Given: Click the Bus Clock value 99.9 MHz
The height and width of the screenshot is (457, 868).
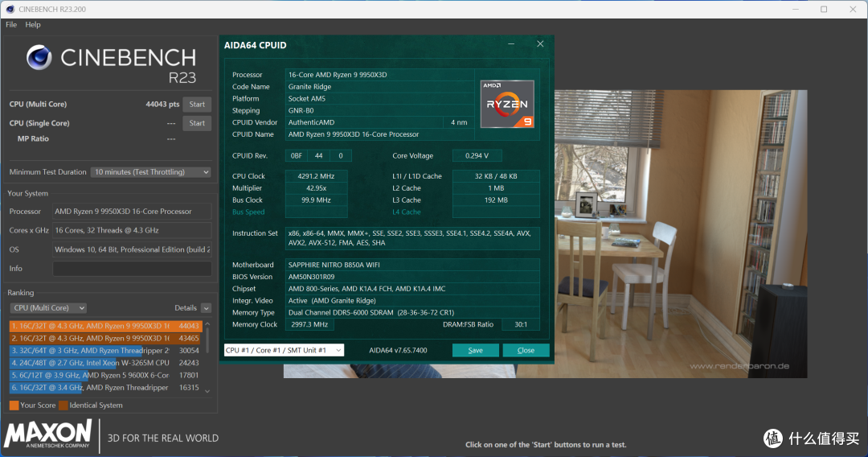Looking at the screenshot, I should (x=316, y=200).
